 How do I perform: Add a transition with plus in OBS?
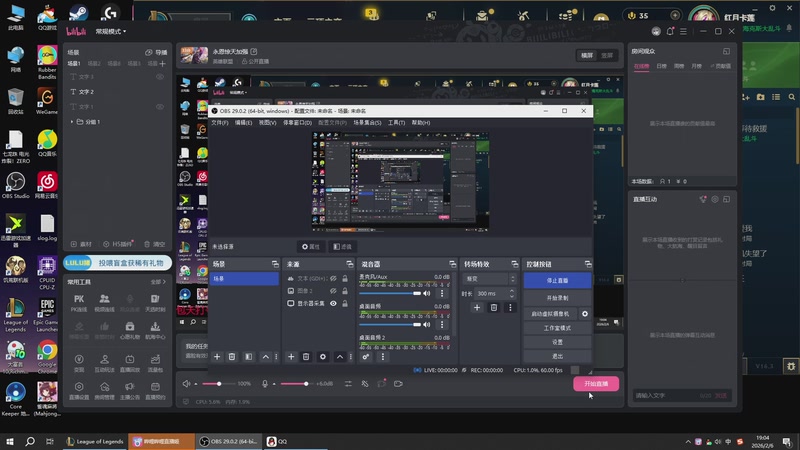pyautogui.click(x=477, y=308)
